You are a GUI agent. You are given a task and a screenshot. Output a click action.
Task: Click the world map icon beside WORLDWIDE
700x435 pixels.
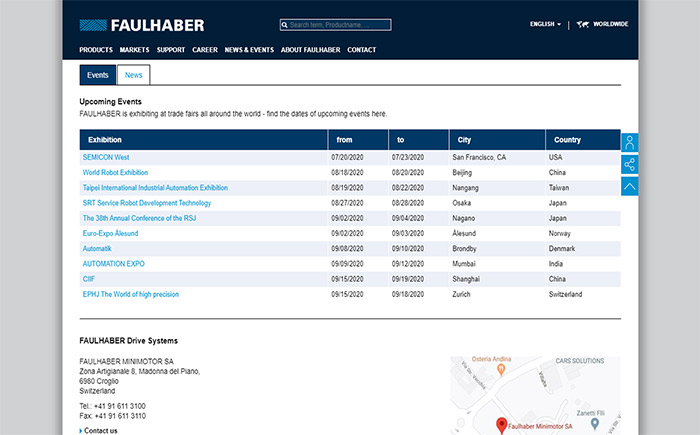(583, 24)
